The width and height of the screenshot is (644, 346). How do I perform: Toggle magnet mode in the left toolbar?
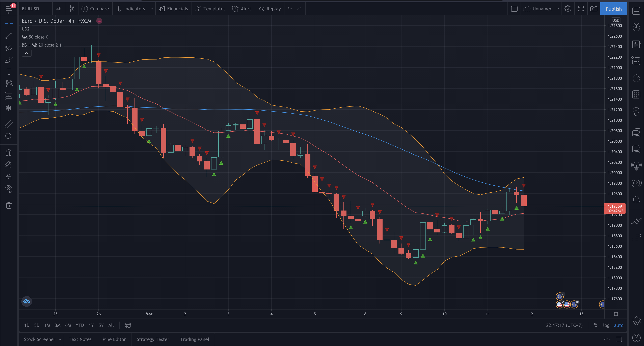[9, 152]
